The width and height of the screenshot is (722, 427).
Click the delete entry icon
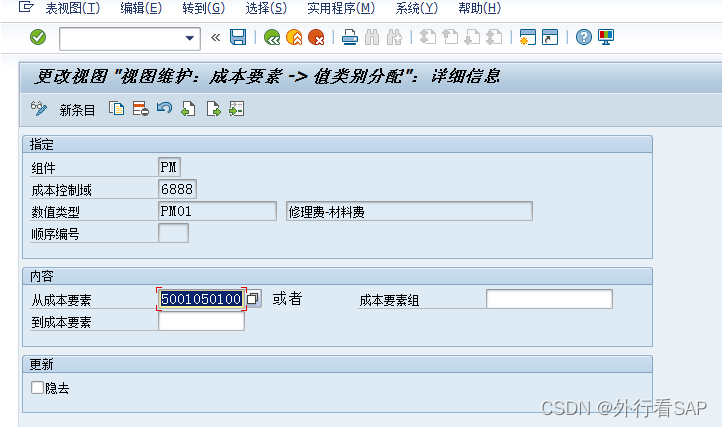[140, 109]
